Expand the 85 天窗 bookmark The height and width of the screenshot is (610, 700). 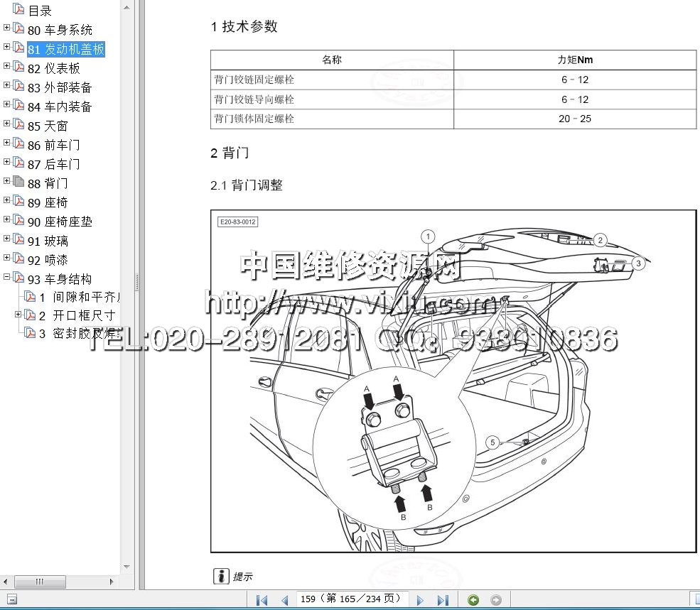click(6, 124)
